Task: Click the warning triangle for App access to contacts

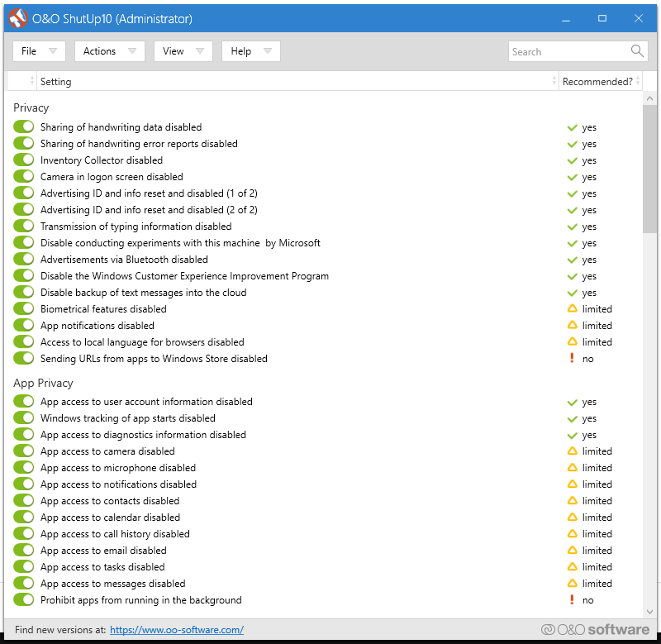Action: pyautogui.click(x=572, y=500)
